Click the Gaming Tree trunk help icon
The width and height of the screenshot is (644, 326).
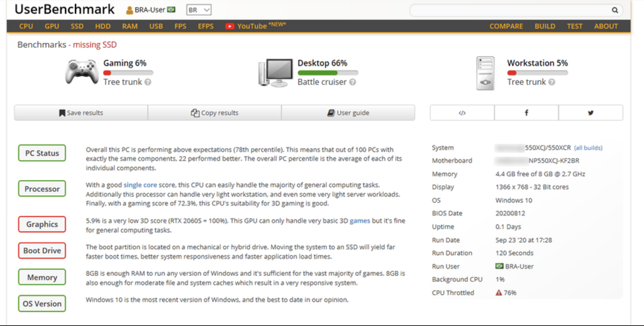(x=148, y=82)
